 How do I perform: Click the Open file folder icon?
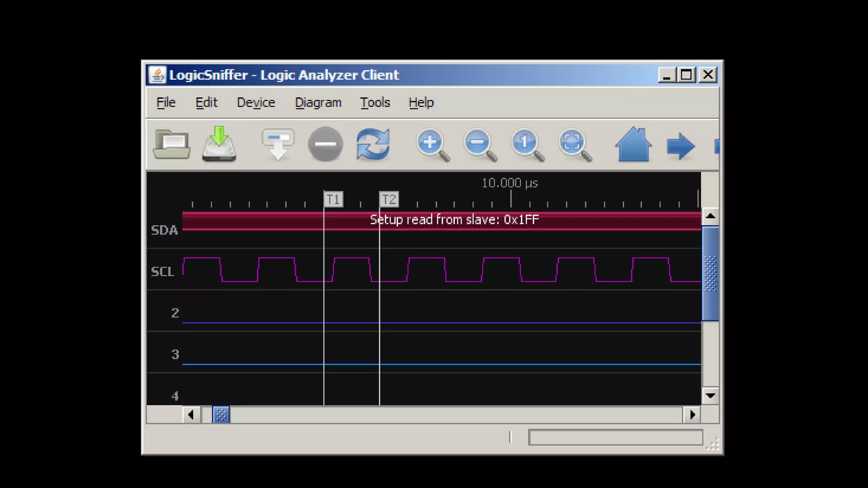(x=171, y=145)
